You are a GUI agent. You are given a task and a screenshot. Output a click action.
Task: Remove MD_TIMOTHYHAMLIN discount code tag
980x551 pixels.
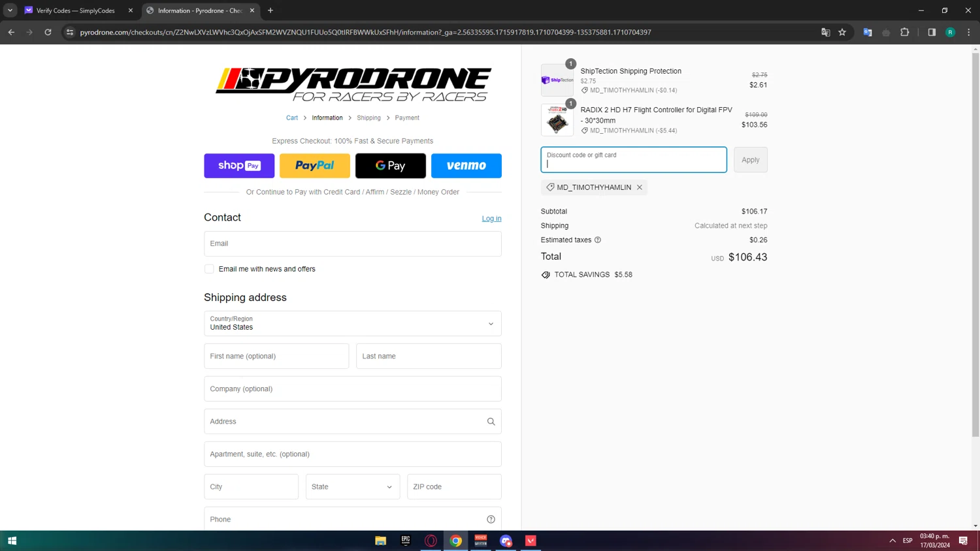point(640,187)
